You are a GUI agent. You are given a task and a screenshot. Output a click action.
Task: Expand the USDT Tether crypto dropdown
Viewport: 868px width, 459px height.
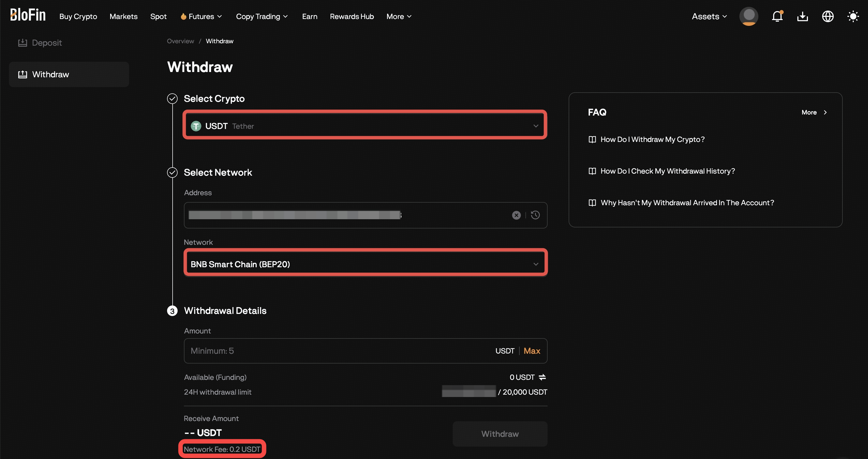[365, 126]
